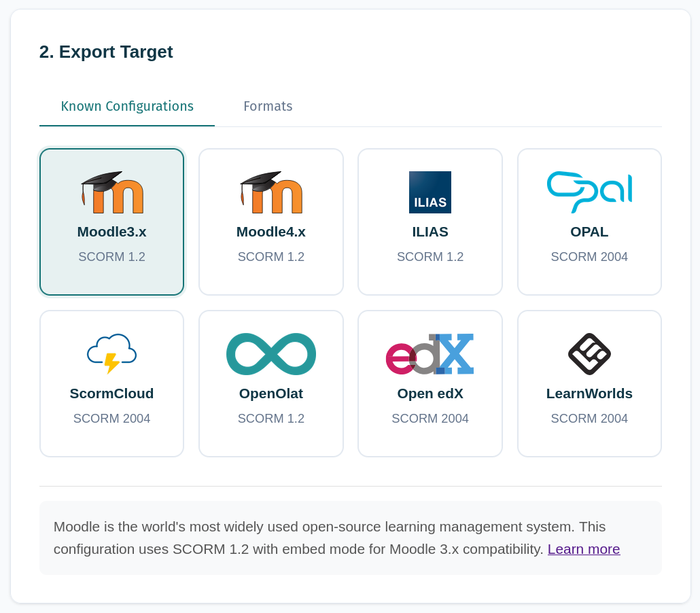Click the Moodle description info panel
700x613 pixels.
point(350,537)
